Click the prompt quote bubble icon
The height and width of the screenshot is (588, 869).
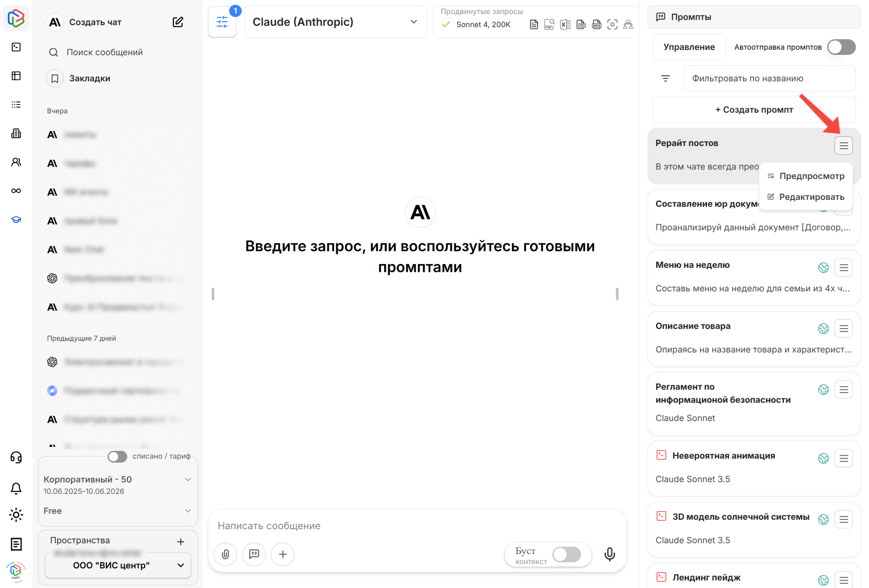click(x=254, y=554)
